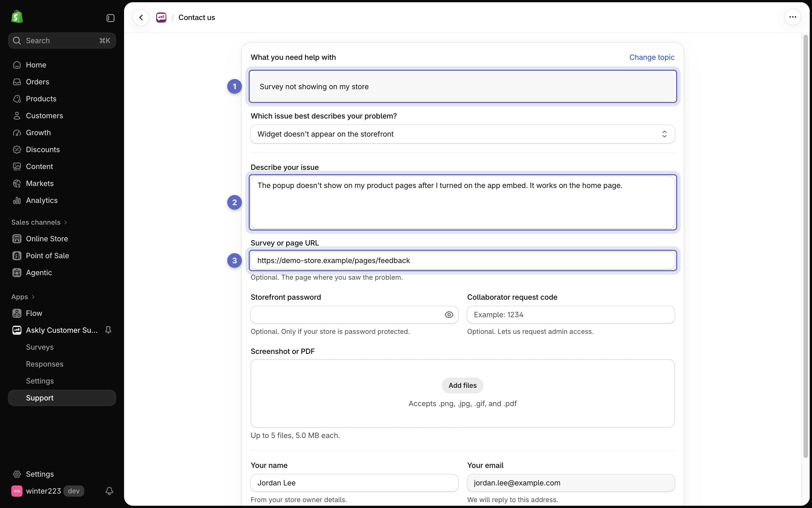
Task: Open the winter223 store switcher
Action: [48, 491]
